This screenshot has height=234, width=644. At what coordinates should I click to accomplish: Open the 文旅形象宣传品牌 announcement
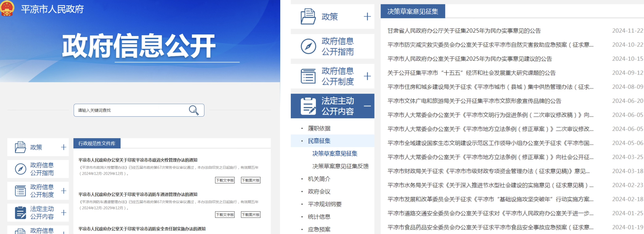(474, 101)
